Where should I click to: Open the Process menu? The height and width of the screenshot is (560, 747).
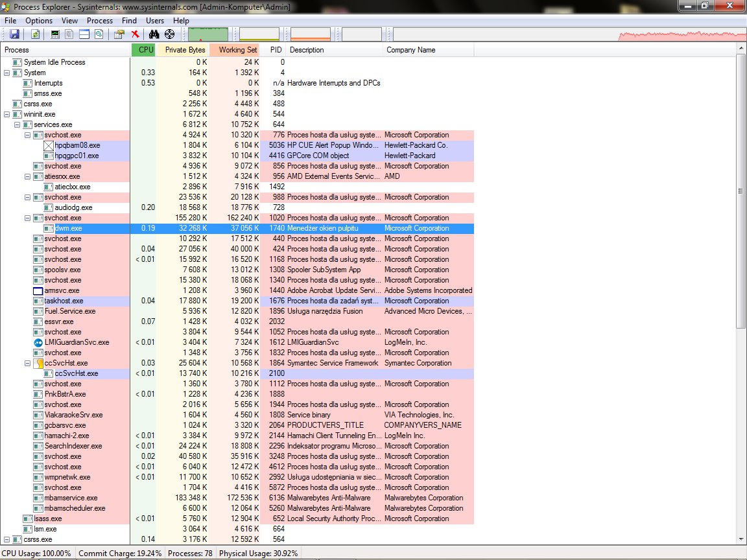(x=100, y=21)
